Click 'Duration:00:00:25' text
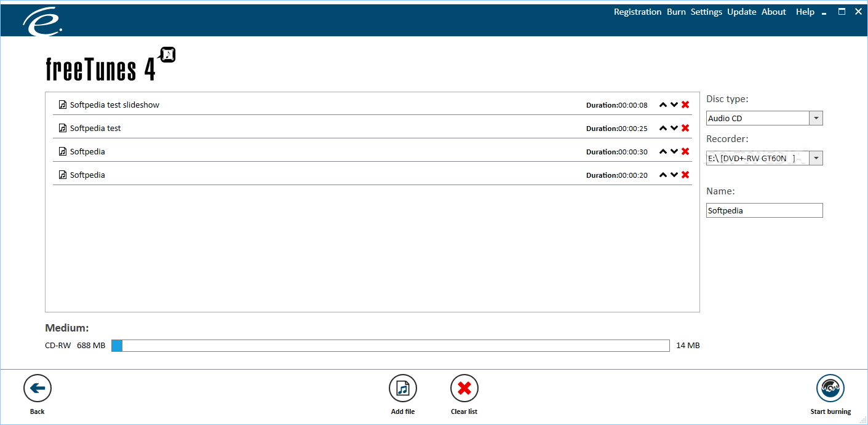The image size is (868, 425). 617,129
